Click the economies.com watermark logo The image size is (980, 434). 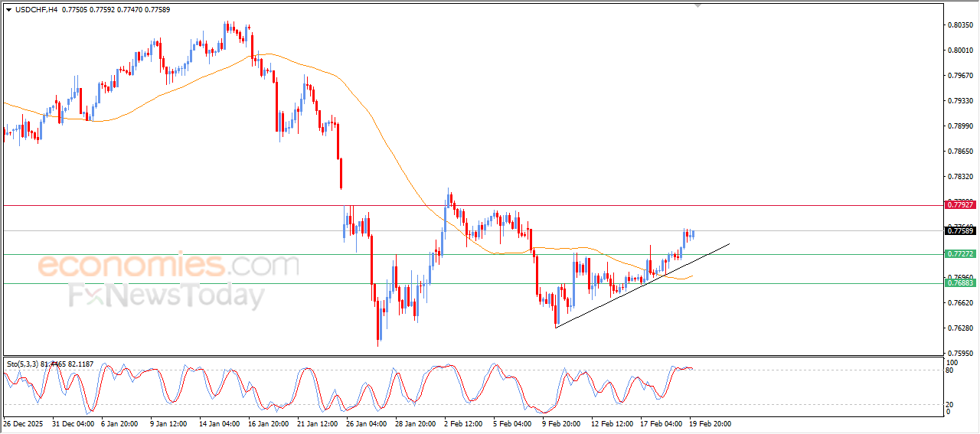tap(168, 266)
